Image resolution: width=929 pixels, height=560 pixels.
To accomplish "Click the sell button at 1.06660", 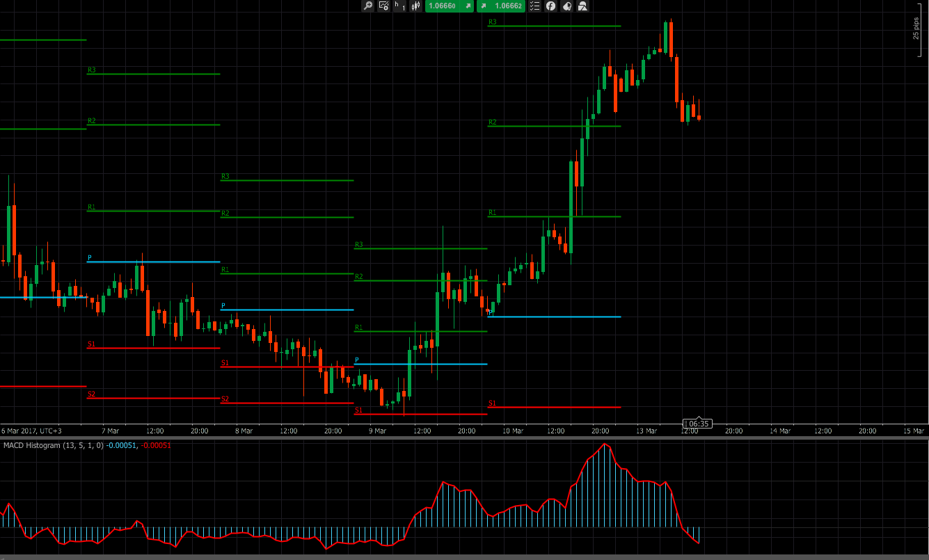I will pos(450,6).
